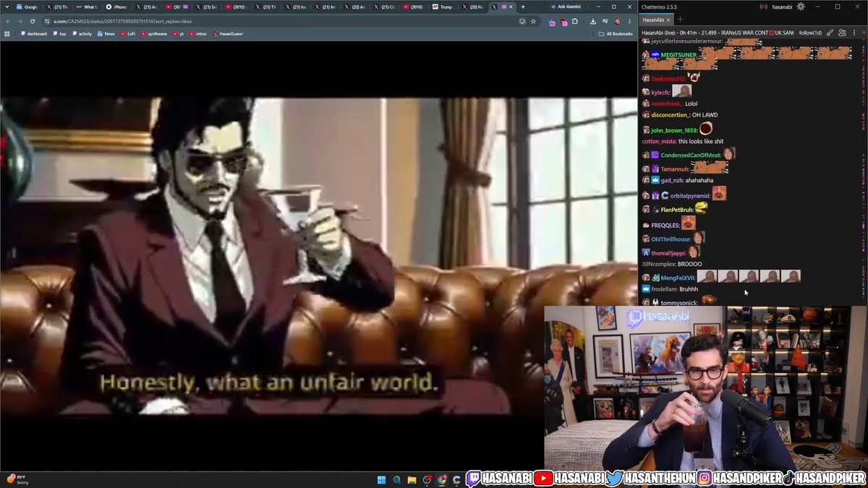Open the synthwave bookmark

pos(153,33)
